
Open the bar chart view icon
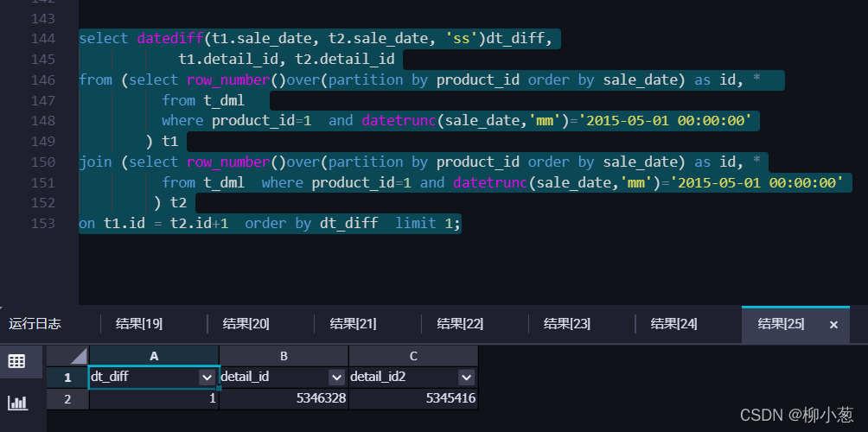click(17, 402)
